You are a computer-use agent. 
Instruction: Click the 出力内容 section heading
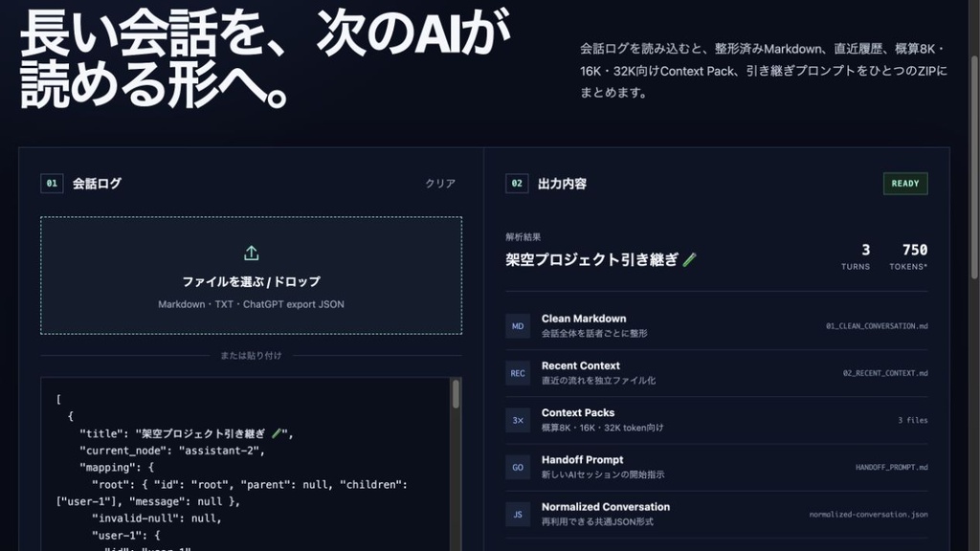562,183
